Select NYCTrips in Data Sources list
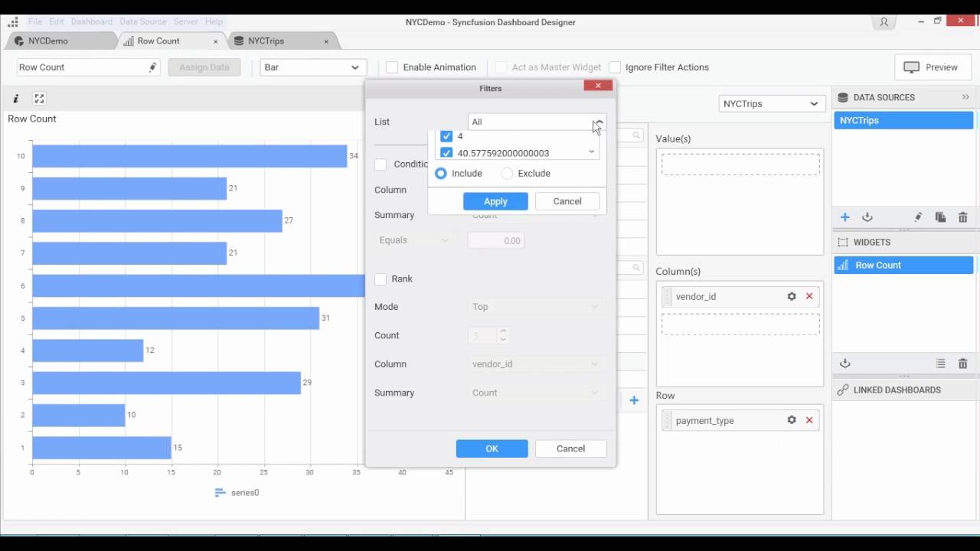This screenshot has width=980, height=551. click(x=903, y=120)
